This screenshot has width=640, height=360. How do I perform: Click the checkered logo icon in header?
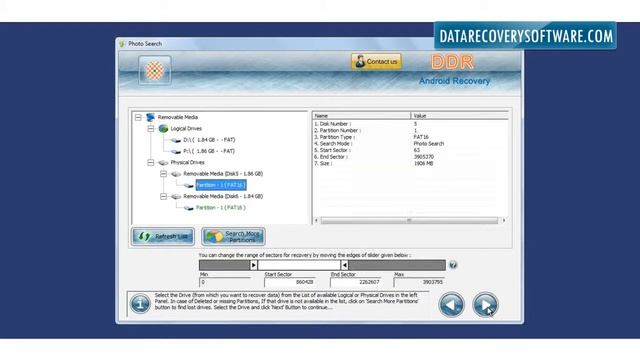point(155,71)
